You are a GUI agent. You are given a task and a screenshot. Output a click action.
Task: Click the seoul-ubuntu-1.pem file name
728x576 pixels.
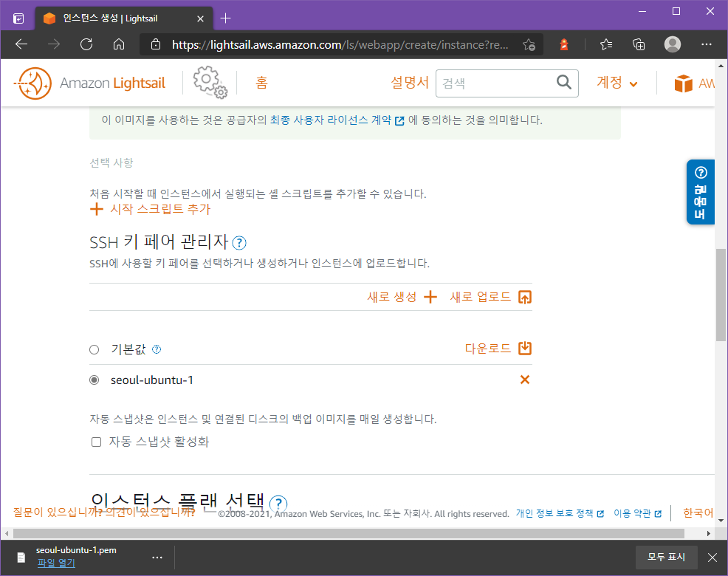tap(76, 550)
